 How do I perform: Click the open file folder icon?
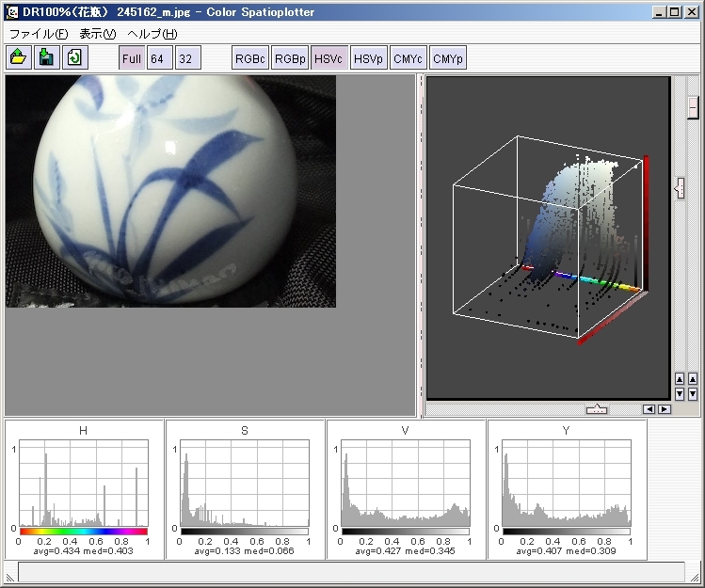pyautogui.click(x=18, y=58)
